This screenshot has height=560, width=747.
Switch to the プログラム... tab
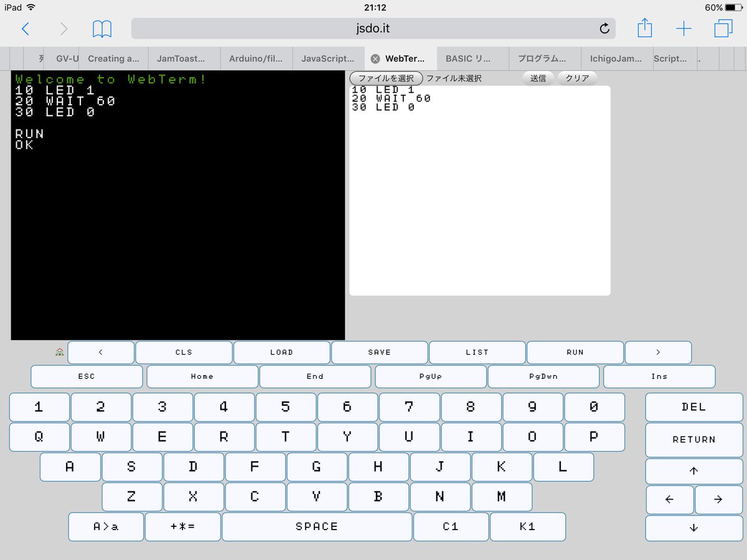pyautogui.click(x=545, y=58)
